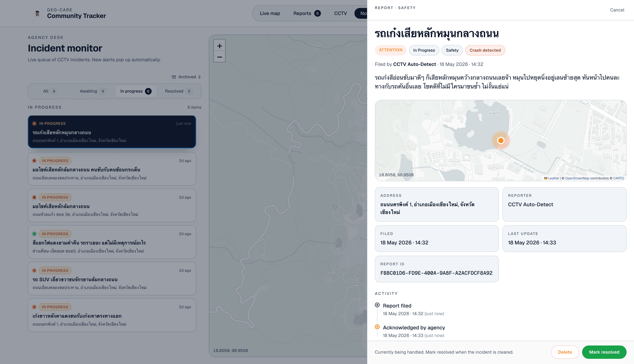The image size is (634, 364).
Task: Open the OpenStreetMap attribution link
Action: click(577, 178)
